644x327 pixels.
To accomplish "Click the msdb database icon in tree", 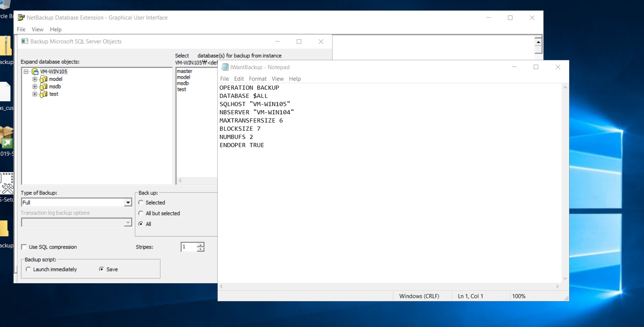I will click(x=43, y=87).
